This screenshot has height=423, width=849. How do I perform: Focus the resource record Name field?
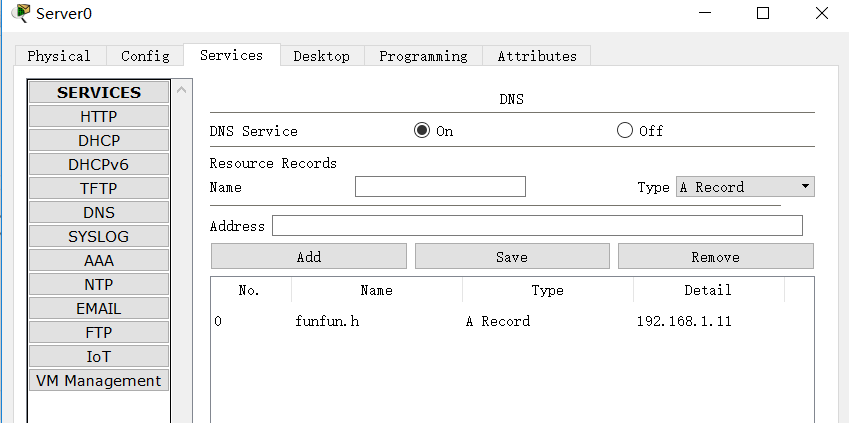coord(440,187)
